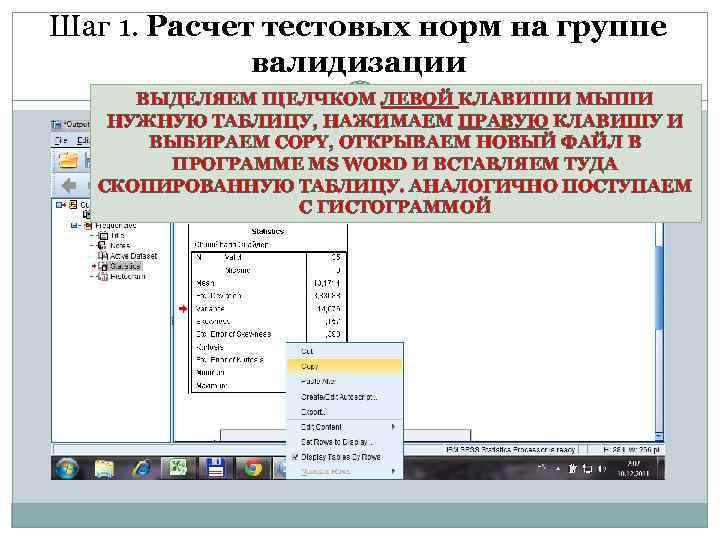Click the Title item icon in outline

click(103, 236)
